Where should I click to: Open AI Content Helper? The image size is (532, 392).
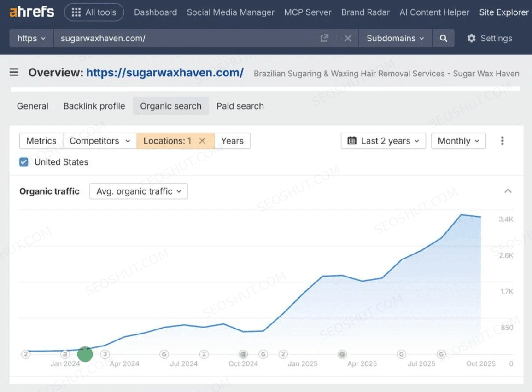[x=434, y=12]
